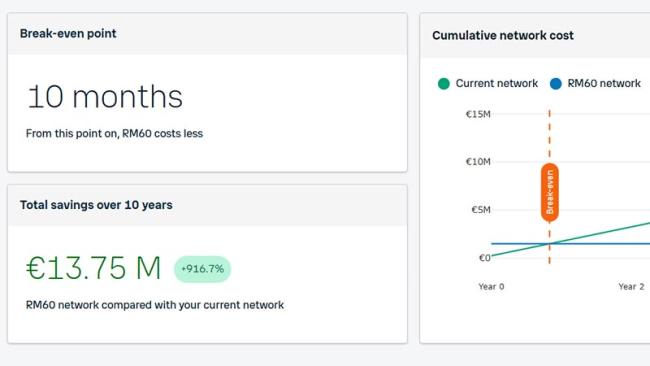Select the 'RM60 network' legend label

(604, 83)
